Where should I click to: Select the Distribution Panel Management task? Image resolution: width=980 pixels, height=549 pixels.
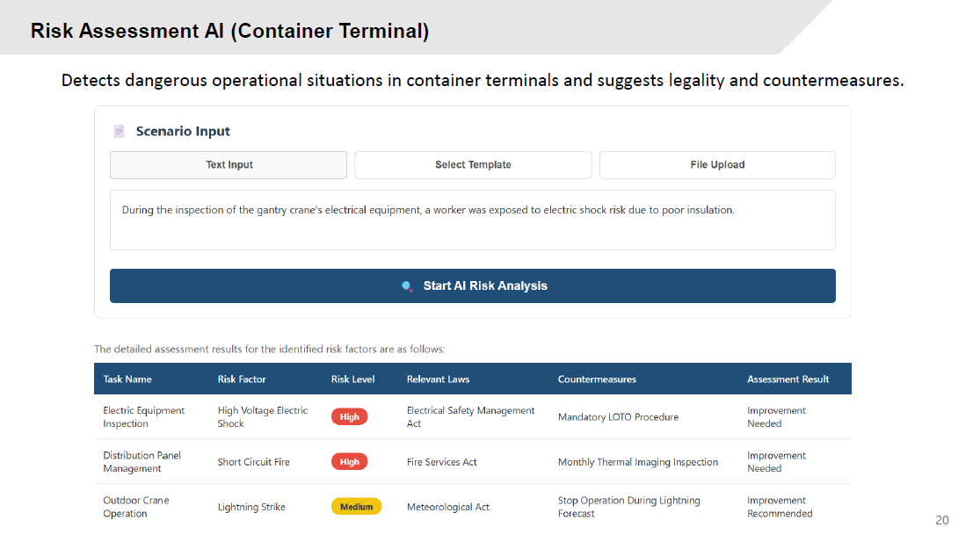(x=142, y=462)
